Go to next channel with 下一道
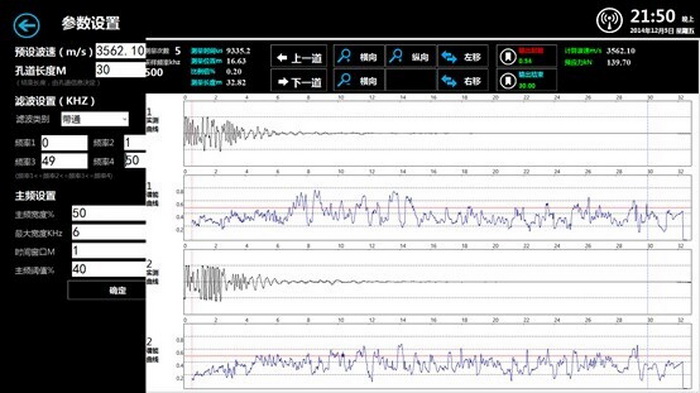 [299, 81]
